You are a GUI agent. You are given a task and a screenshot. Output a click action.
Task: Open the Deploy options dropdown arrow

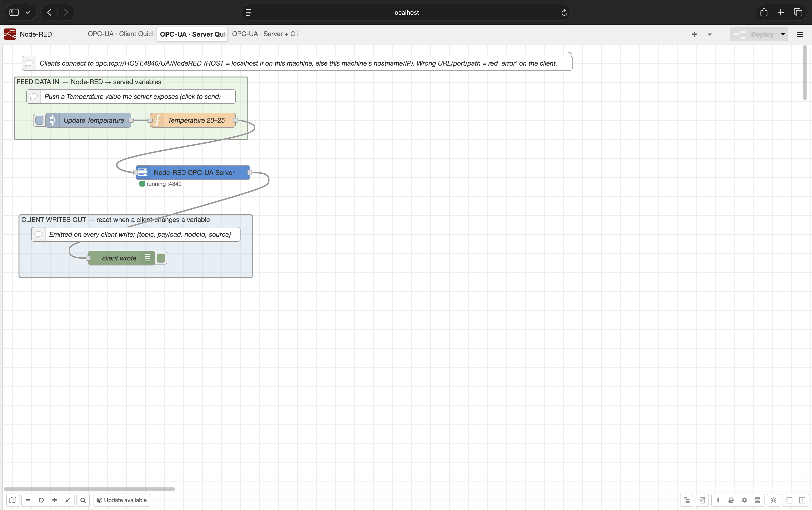point(783,34)
